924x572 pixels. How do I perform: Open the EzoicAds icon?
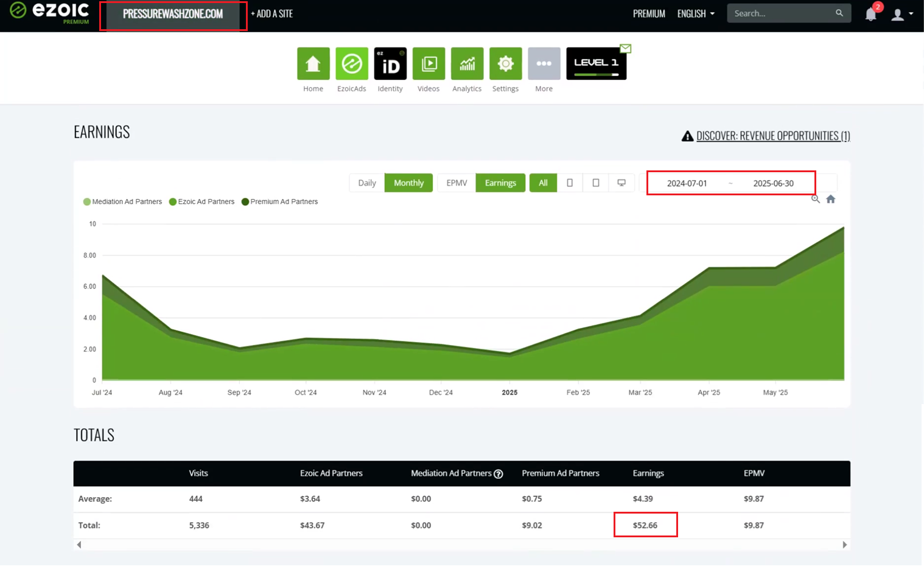coord(352,63)
